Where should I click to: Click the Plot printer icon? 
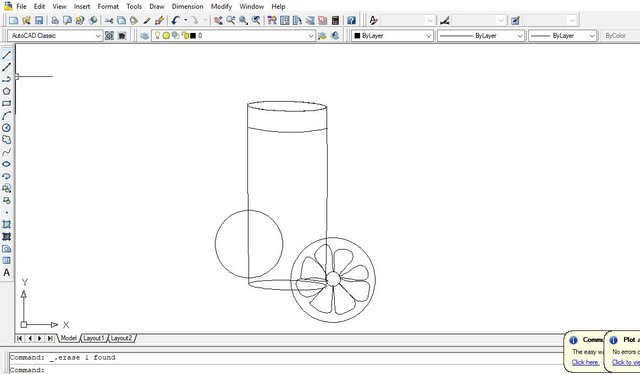pyautogui.click(x=55, y=20)
